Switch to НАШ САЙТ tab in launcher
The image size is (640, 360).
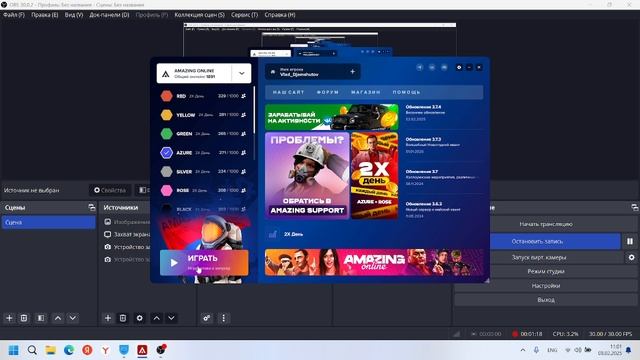coord(289,92)
